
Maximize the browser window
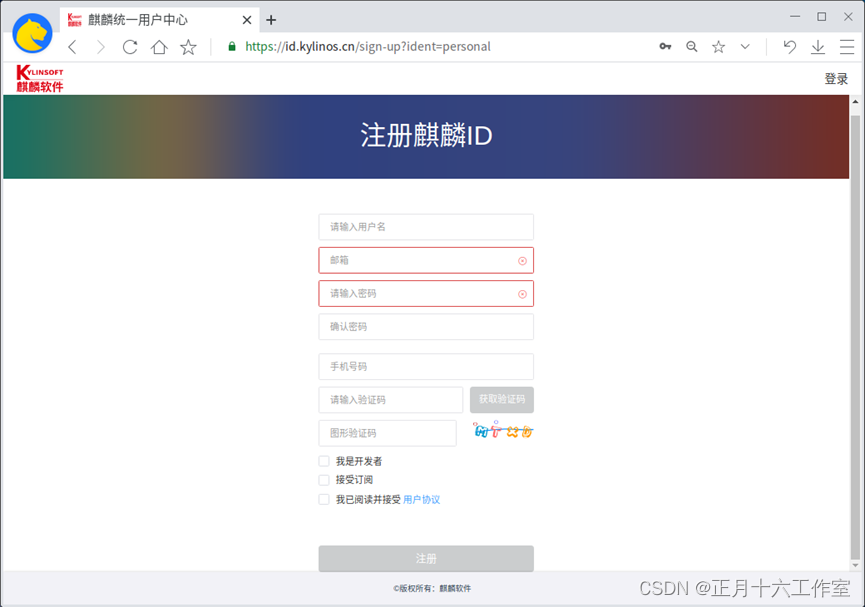(821, 17)
